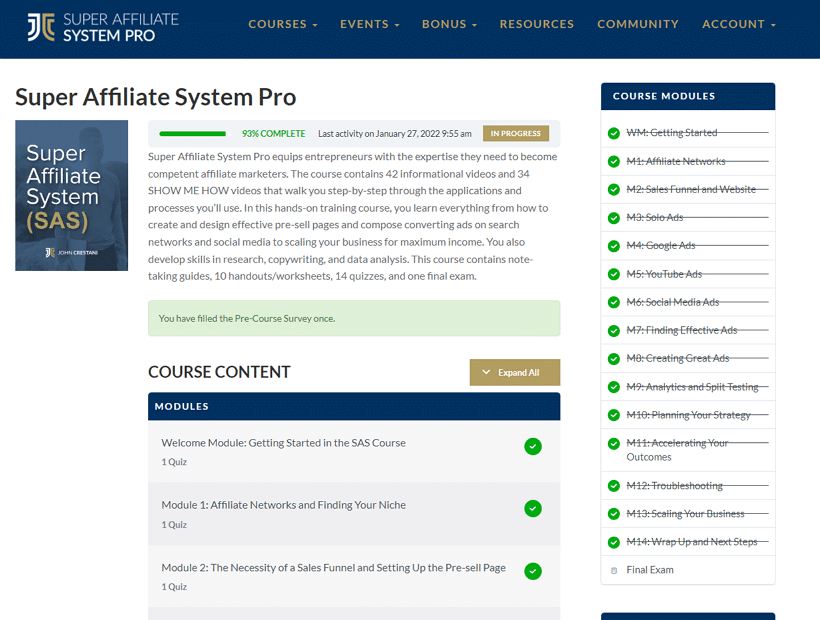Open M14: Wrap Up and Next Steps

point(692,542)
